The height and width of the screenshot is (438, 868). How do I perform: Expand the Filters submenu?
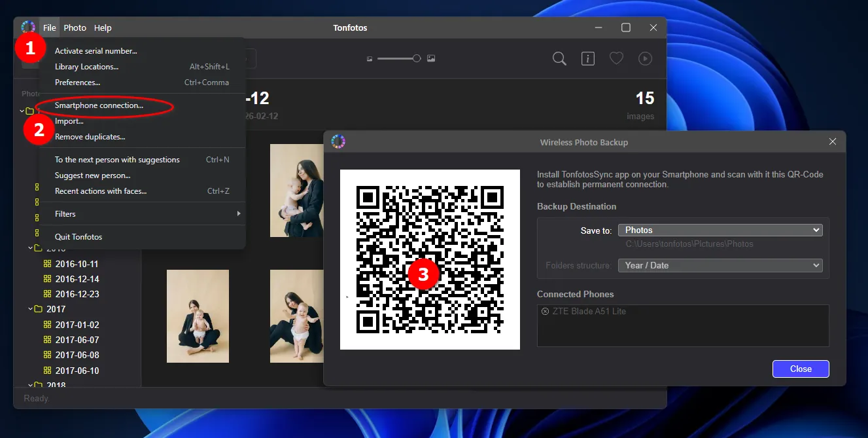[x=142, y=214]
